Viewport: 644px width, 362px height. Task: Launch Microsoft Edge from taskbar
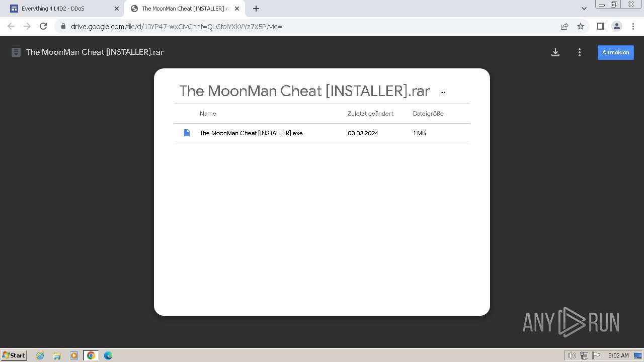108,355
